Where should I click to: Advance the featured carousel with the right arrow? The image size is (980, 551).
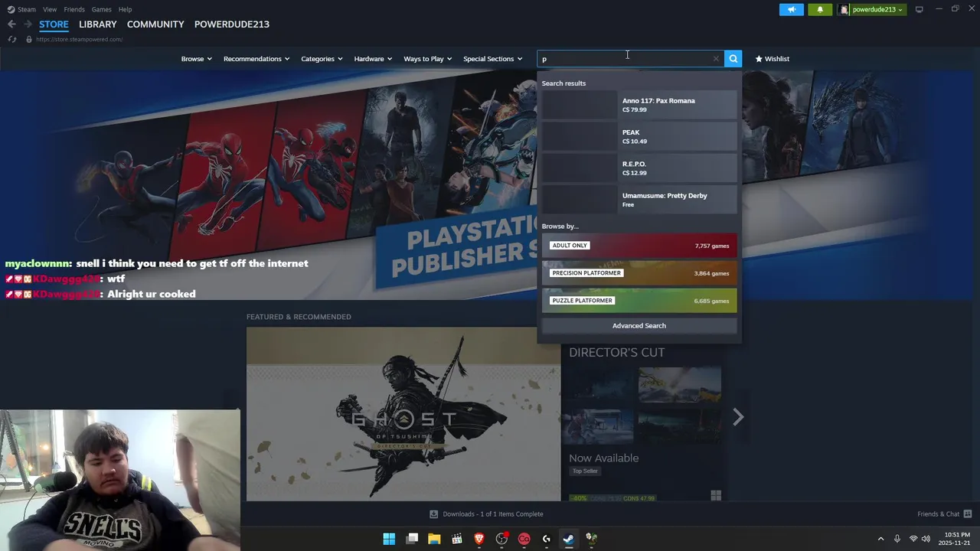tap(738, 417)
